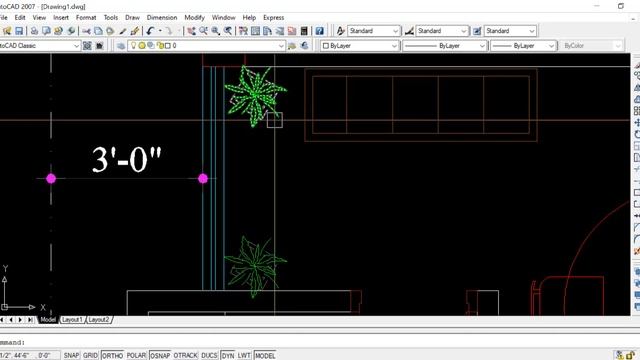Image resolution: width=640 pixels, height=360 pixels.
Task: Select the Match Properties brush tool
Action: tap(123, 31)
